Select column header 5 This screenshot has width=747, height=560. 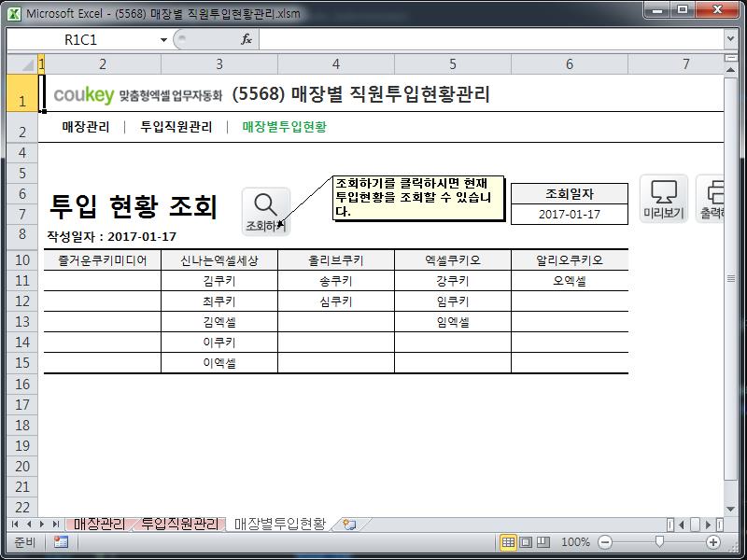(453, 63)
